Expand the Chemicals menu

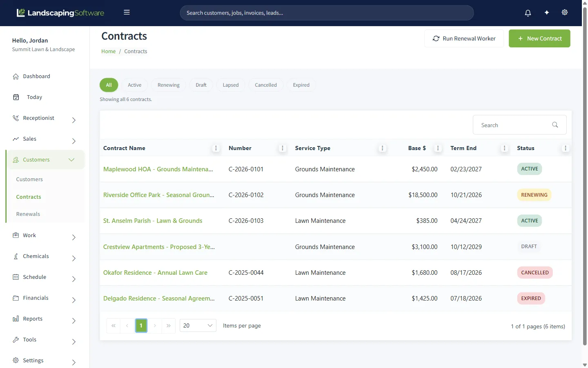(45, 256)
